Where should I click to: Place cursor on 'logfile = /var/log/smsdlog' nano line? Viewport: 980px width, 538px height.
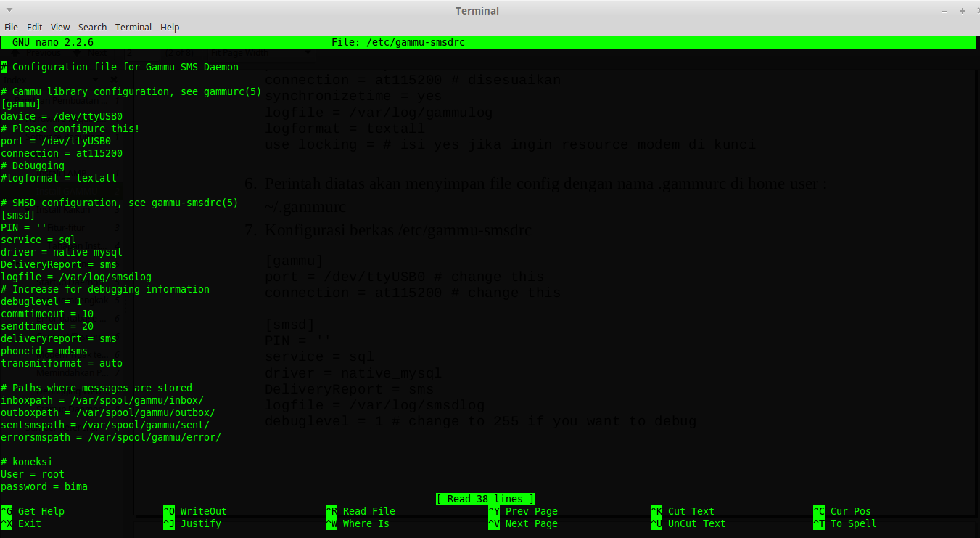(76, 277)
